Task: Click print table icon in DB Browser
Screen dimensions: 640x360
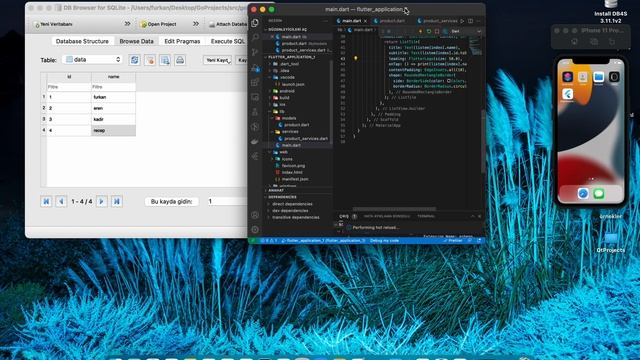Action: click(x=180, y=60)
